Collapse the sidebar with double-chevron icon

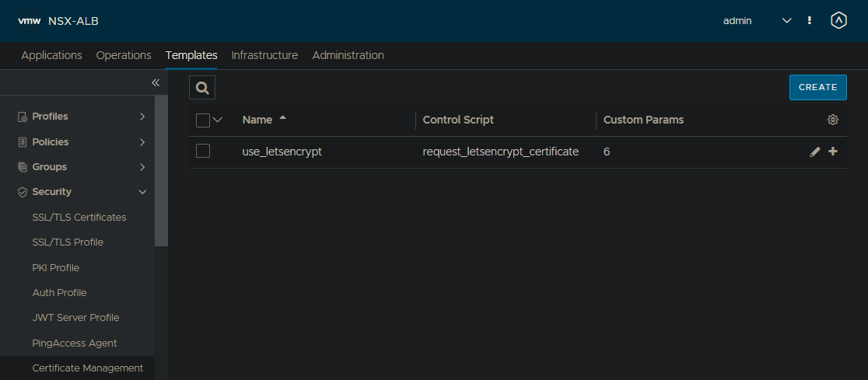point(156,83)
